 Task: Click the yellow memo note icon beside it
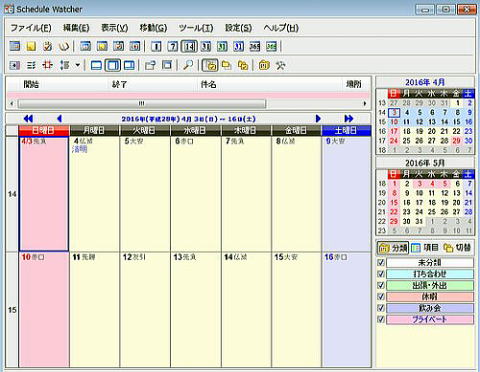pos(31,46)
